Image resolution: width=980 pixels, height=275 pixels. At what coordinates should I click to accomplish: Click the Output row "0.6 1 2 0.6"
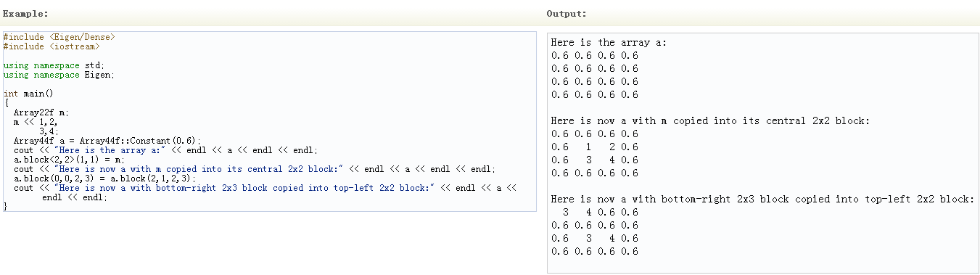click(x=594, y=147)
